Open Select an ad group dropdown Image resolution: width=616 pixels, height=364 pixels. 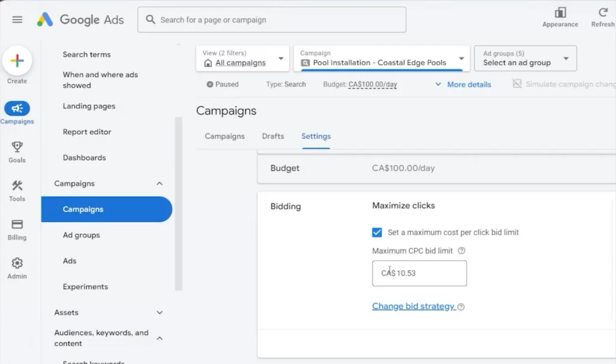[x=525, y=58]
